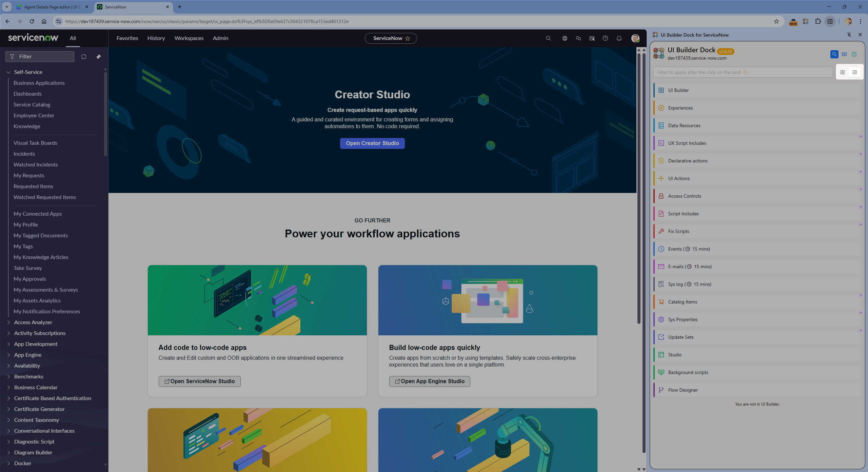Screen dimensions: 868x472
Task: Switch the dock to grid card view
Action: (843, 72)
